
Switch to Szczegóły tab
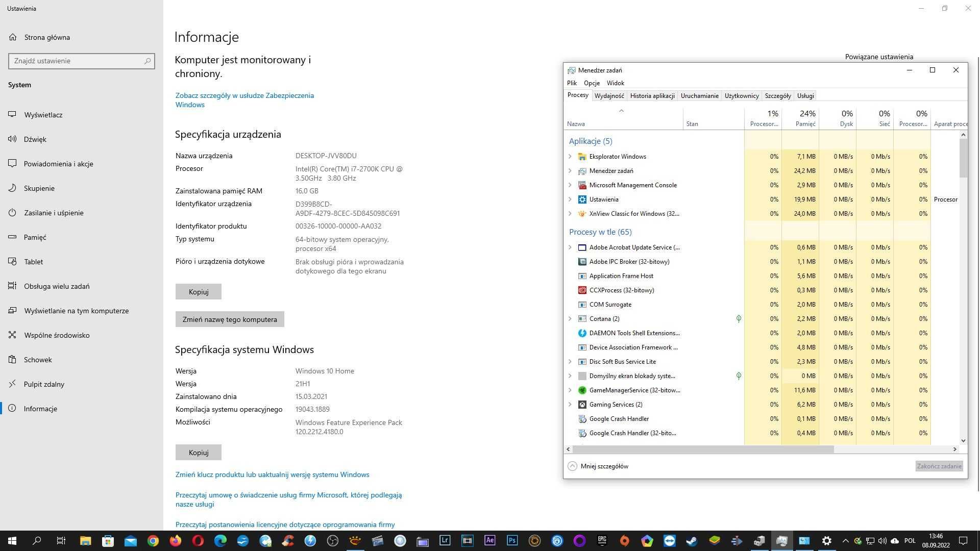pos(778,96)
